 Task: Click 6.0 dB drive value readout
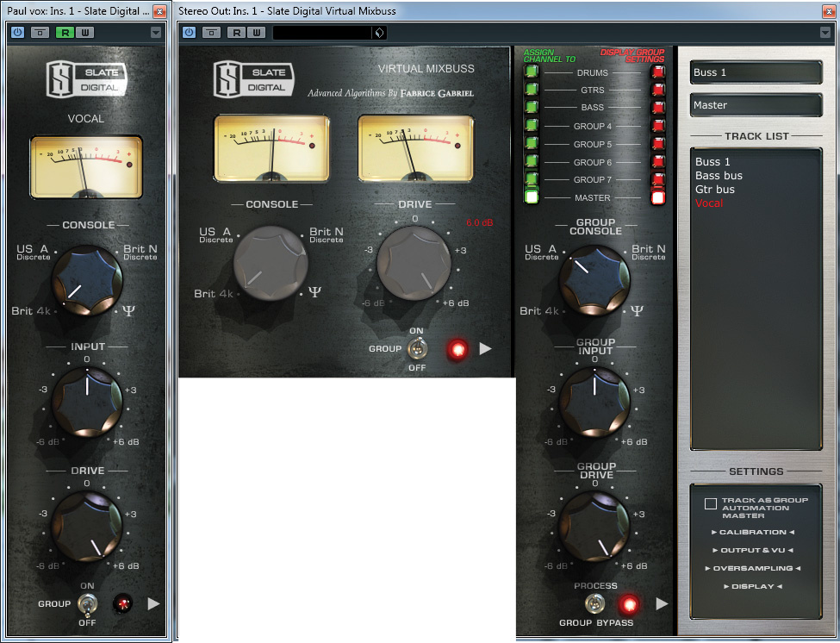(480, 223)
